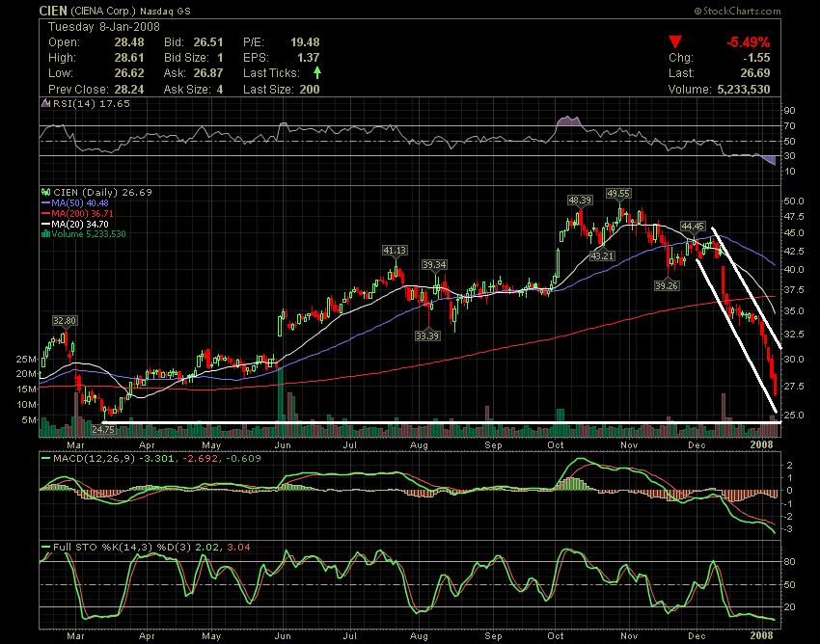The width and height of the screenshot is (820, 644).
Task: Click the "MA(50) 40.48" legend entry
Action: [80, 202]
